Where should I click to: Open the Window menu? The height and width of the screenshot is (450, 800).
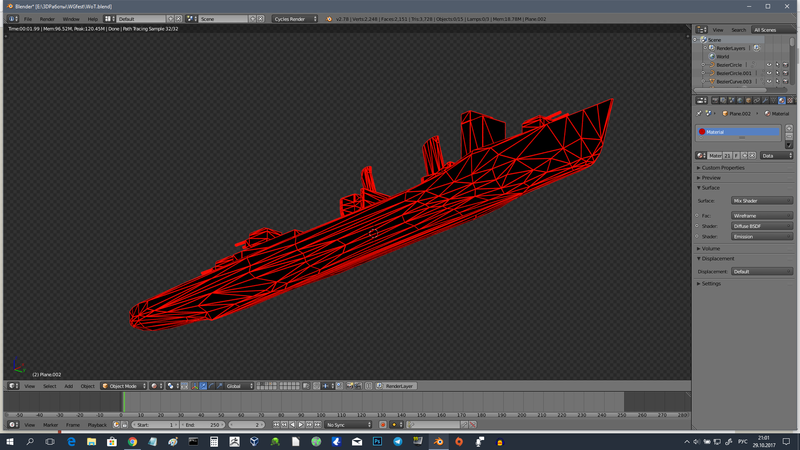71,19
